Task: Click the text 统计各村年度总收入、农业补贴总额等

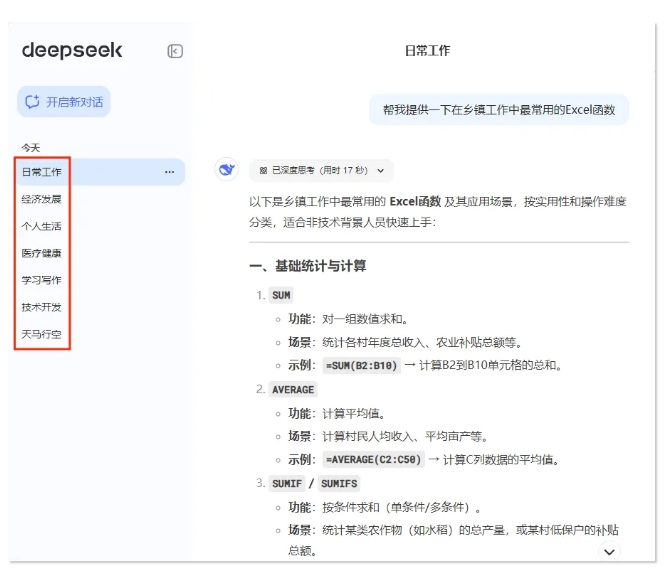Action: pyautogui.click(x=423, y=342)
